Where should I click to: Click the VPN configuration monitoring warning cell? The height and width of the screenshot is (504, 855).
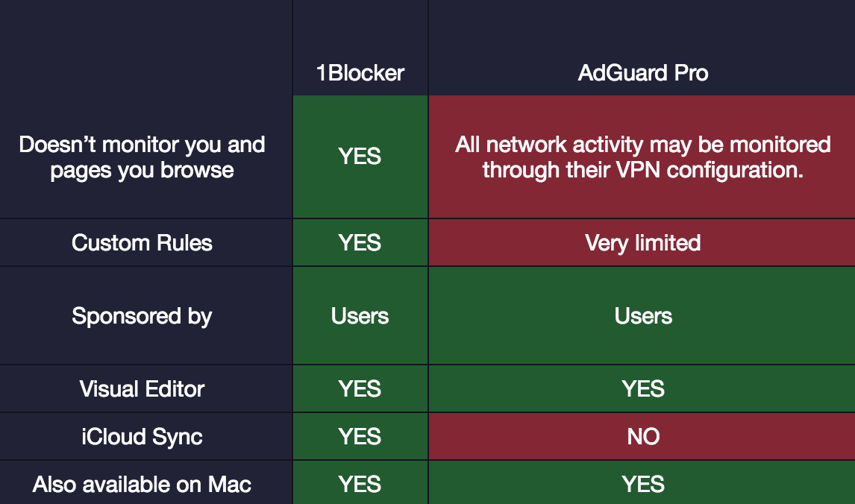pyautogui.click(x=642, y=157)
